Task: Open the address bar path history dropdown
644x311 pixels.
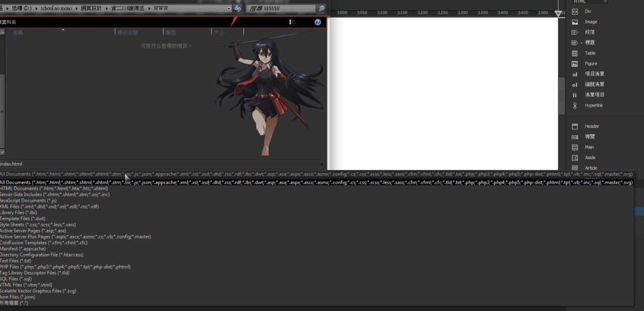Action: tap(228, 9)
